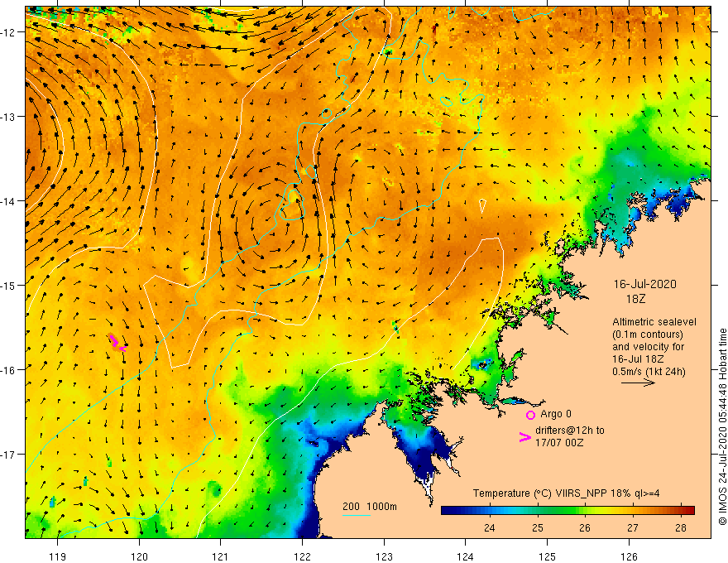
Task: Click the 0.5m/s velocity scale arrow
Action: [639, 383]
